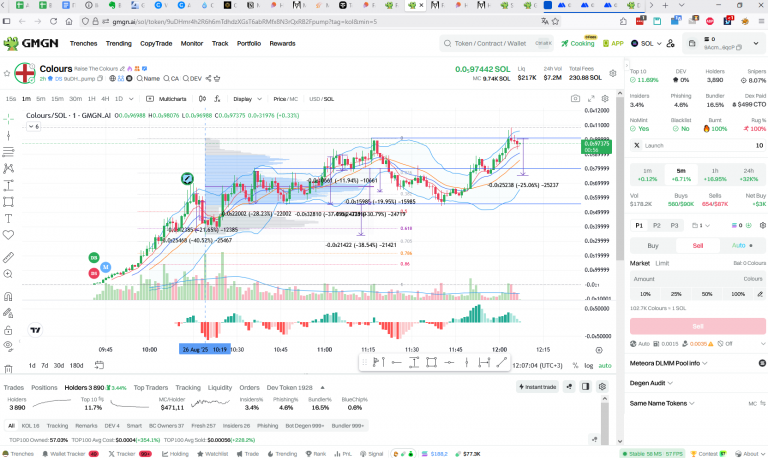Toggle the Instant trade button
Viewport: 768px width, 458px height.
point(537,387)
